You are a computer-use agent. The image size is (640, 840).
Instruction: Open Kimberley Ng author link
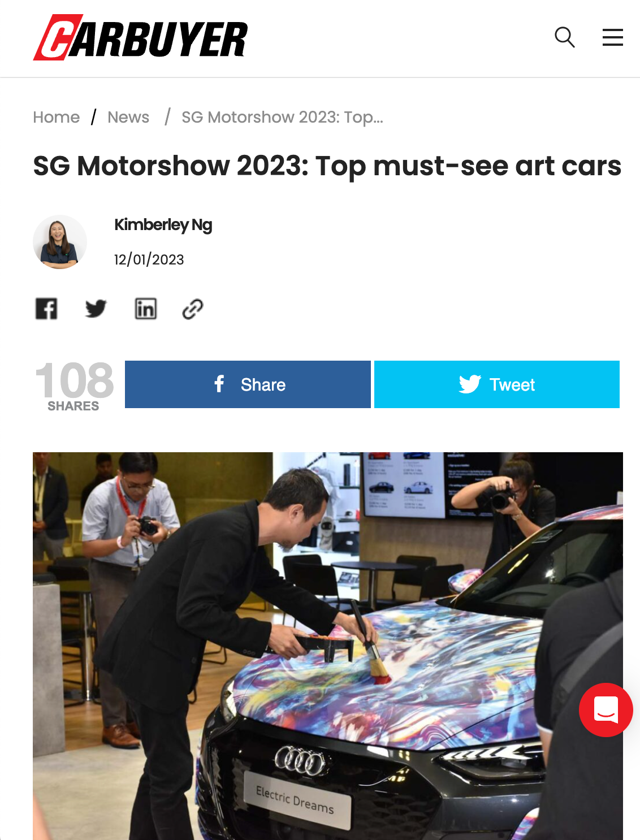[163, 224]
